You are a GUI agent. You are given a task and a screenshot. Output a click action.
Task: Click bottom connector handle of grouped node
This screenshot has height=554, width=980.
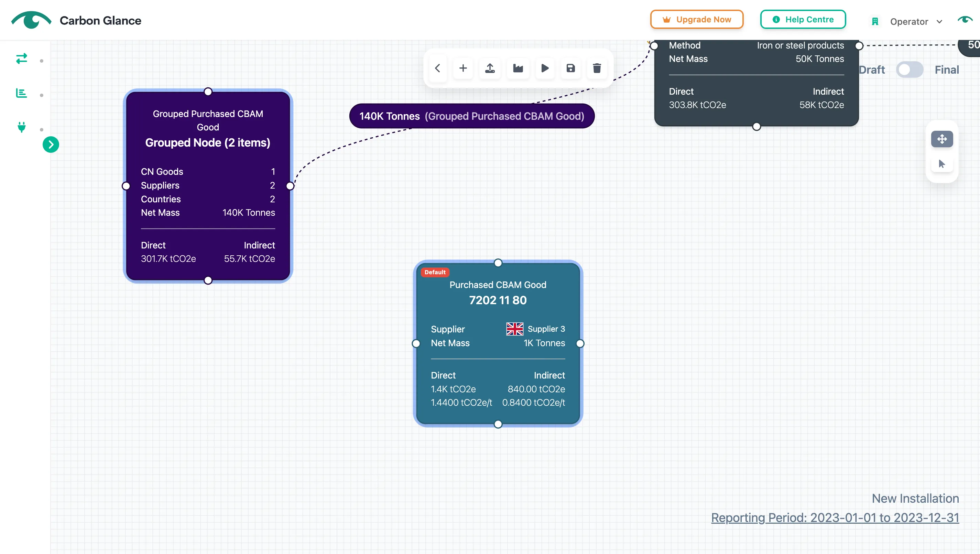pos(208,281)
